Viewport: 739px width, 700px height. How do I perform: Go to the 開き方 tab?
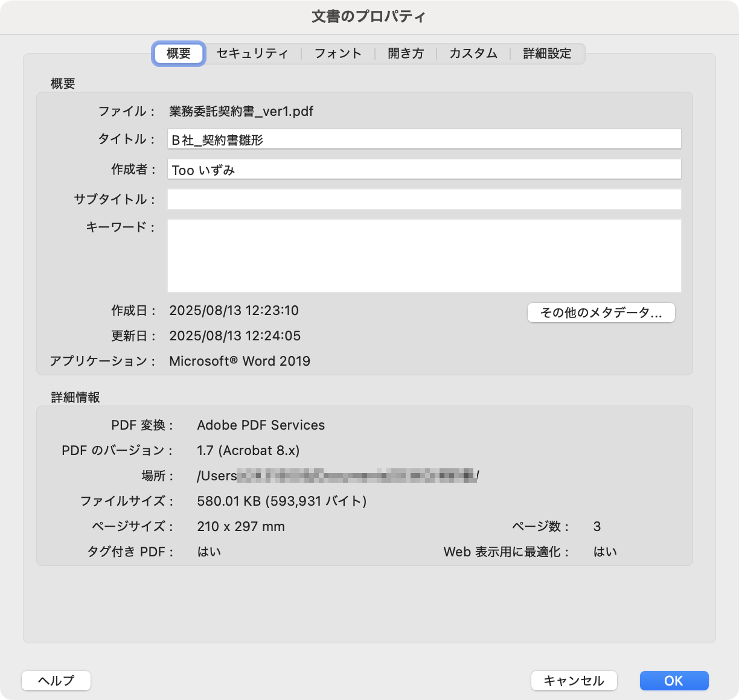pos(405,53)
